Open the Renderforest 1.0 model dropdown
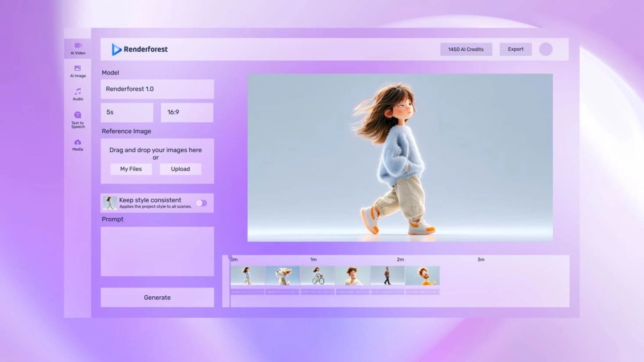644x362 pixels. click(x=157, y=89)
